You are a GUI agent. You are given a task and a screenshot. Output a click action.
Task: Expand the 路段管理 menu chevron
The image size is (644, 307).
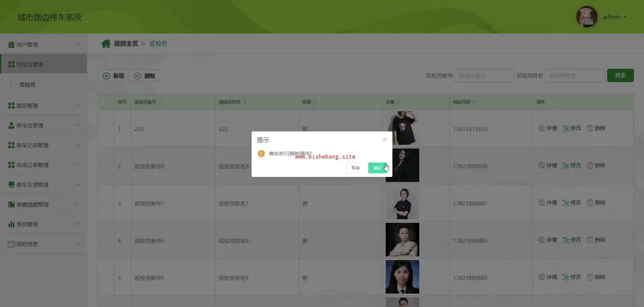77,106
